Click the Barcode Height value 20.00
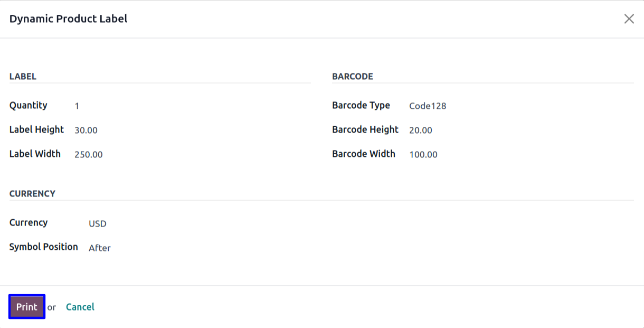Viewport: 644px width, 328px height. (x=421, y=130)
